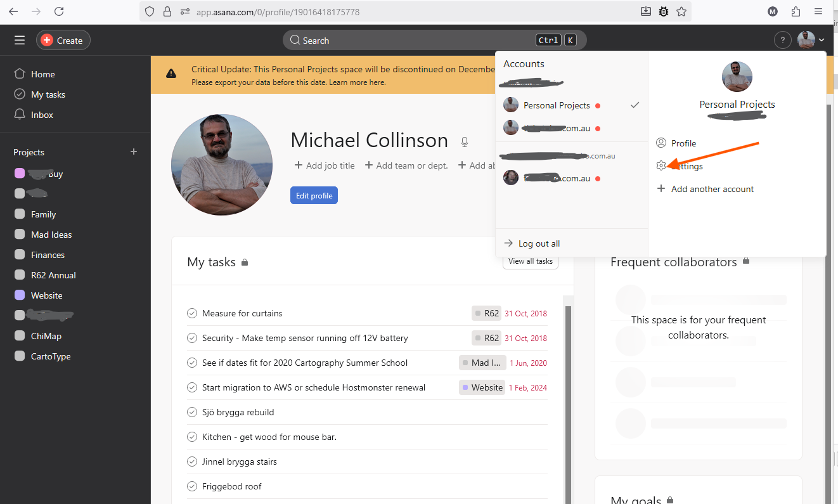Complete the Kitchen mouse bar task

[x=192, y=437]
